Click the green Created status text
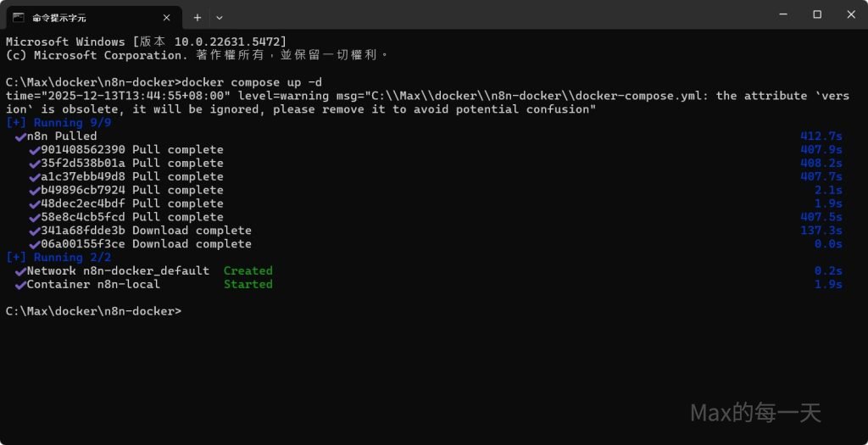 (x=248, y=271)
